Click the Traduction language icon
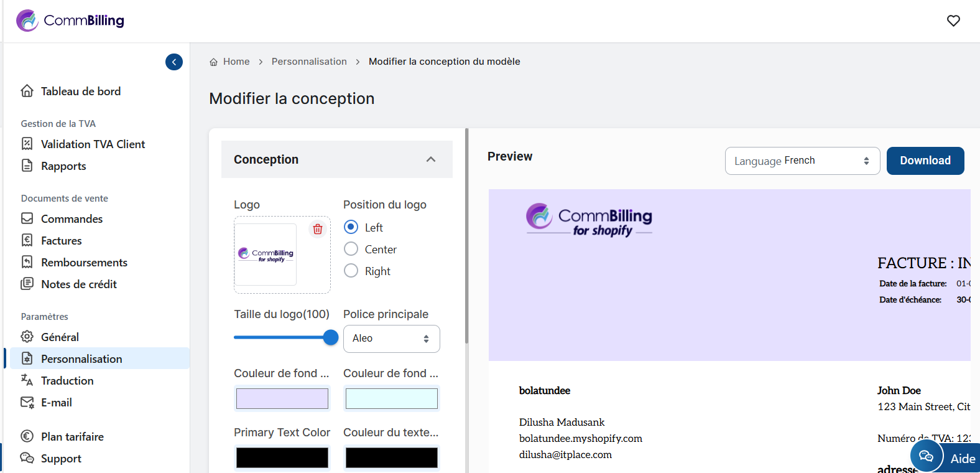 coord(27,380)
